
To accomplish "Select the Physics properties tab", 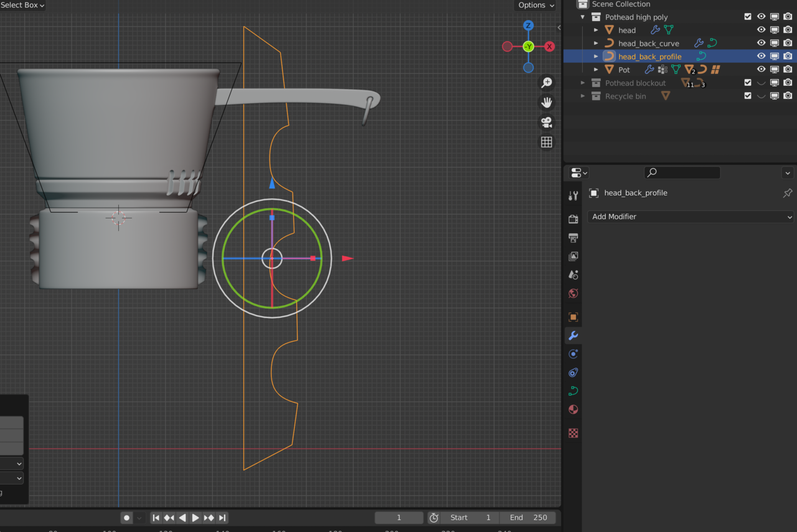I will tap(573, 373).
